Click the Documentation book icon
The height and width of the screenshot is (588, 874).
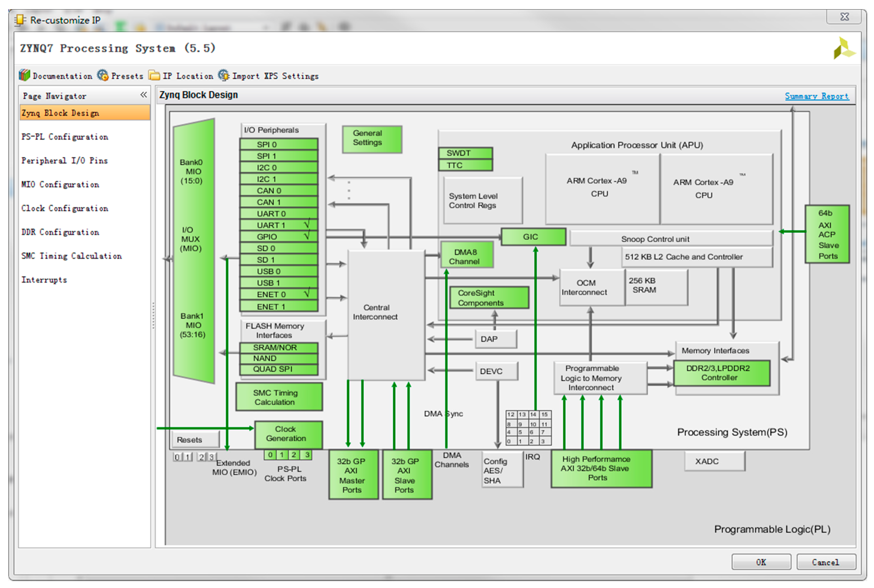click(24, 75)
